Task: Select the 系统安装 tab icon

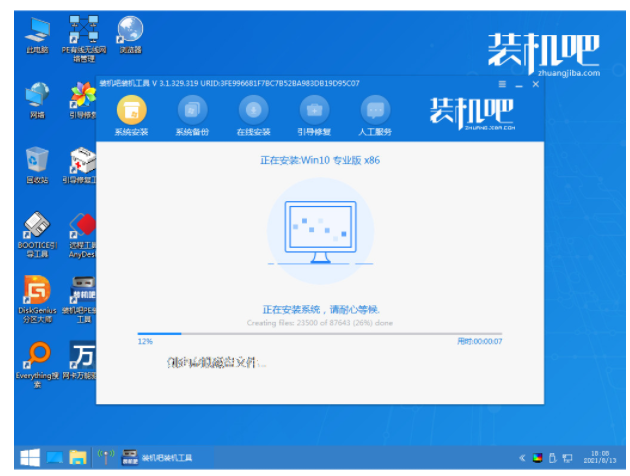Action: point(131,109)
